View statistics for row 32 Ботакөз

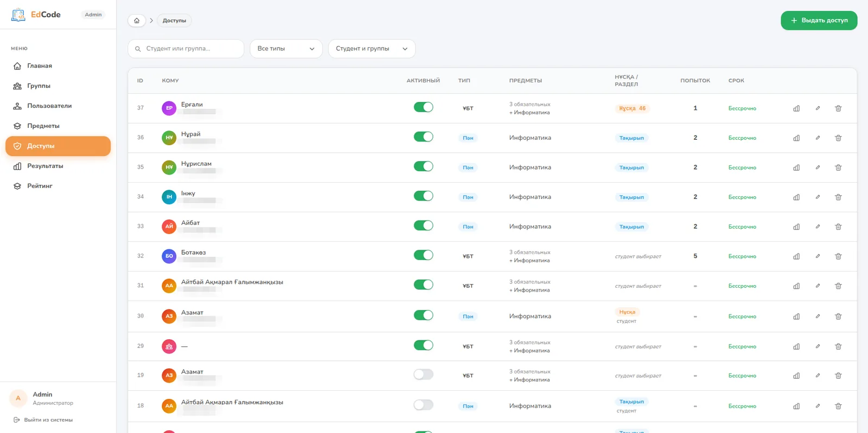coord(796,256)
